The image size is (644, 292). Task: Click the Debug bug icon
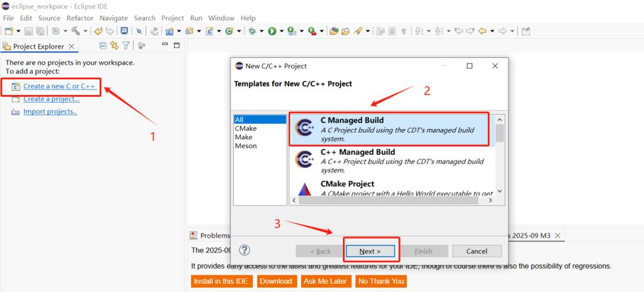click(x=252, y=31)
